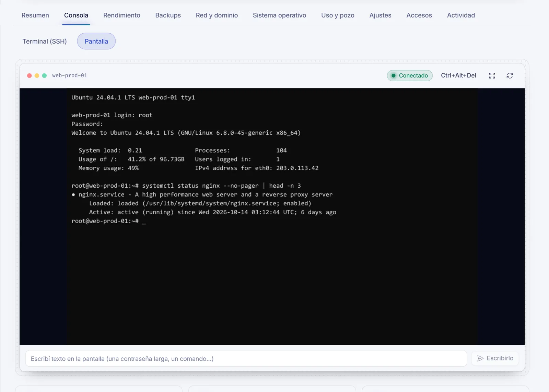Click the IPv4 address 203.0.113.42
Viewport: 549px width, 392px height.
click(297, 168)
